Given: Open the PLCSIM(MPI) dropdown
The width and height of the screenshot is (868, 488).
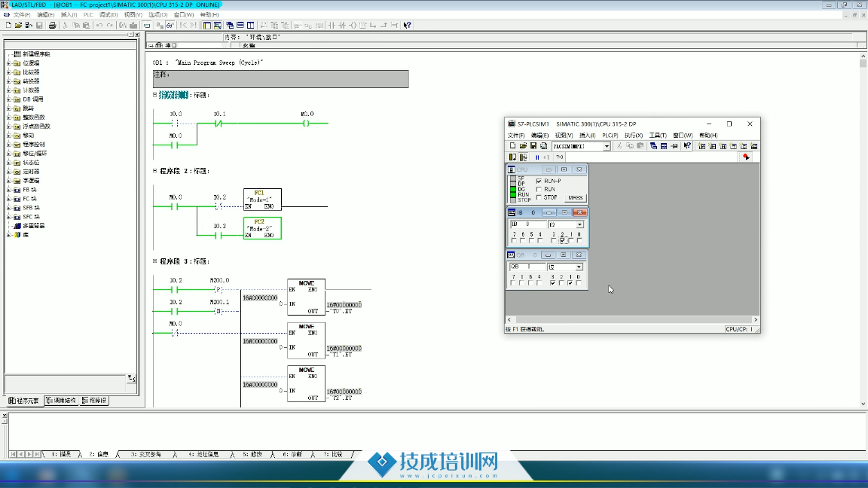Looking at the screenshot, I should 607,146.
